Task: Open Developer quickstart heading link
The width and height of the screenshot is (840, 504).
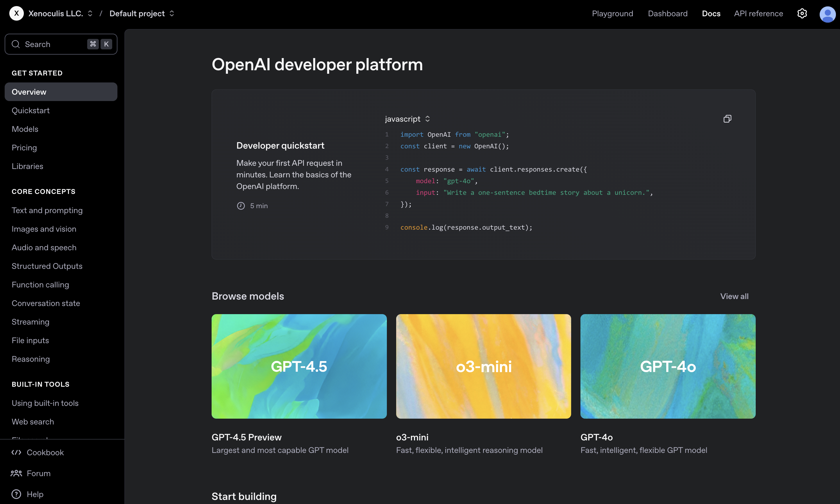Action: (280, 146)
